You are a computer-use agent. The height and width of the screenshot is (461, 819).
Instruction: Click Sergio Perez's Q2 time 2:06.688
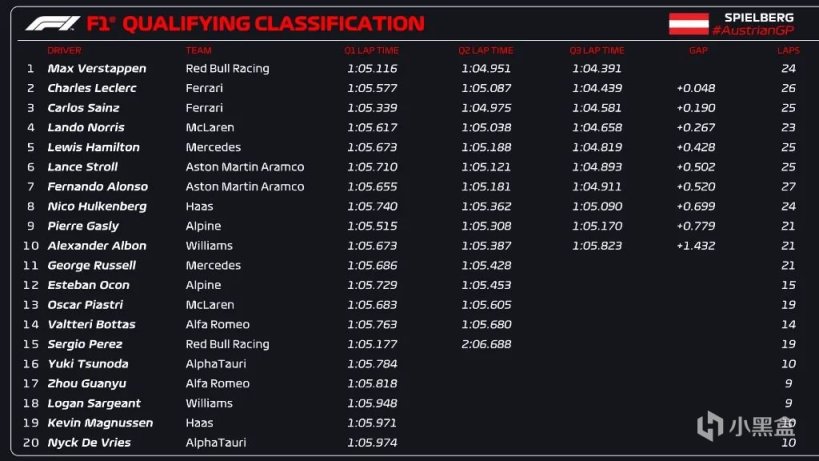coord(485,344)
